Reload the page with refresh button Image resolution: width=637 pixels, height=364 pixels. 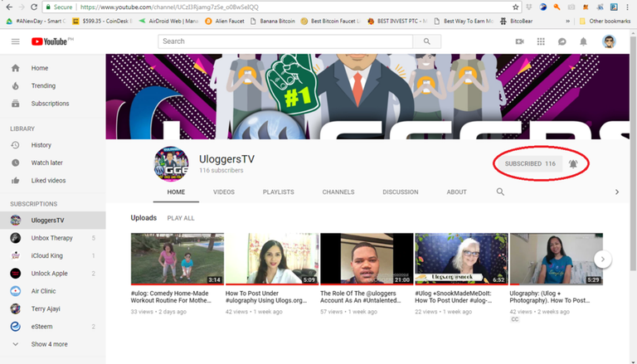point(34,7)
